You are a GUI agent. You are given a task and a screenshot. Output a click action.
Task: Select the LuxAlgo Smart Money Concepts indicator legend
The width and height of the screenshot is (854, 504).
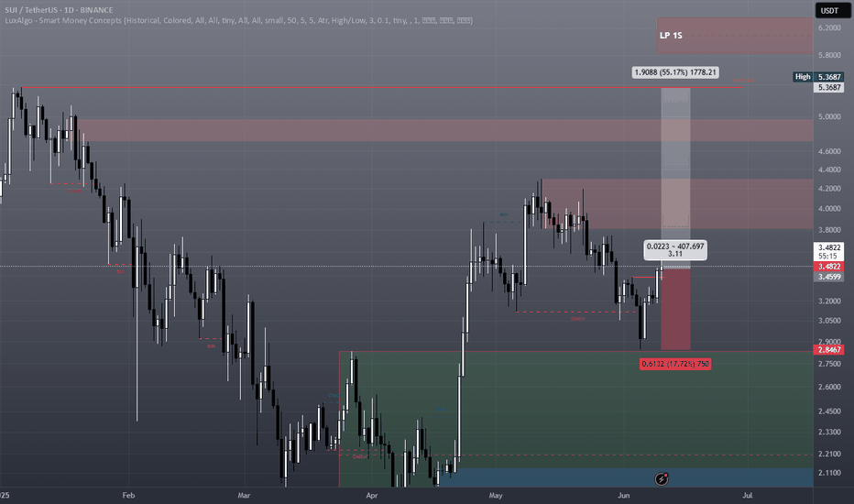pyautogui.click(x=238, y=21)
